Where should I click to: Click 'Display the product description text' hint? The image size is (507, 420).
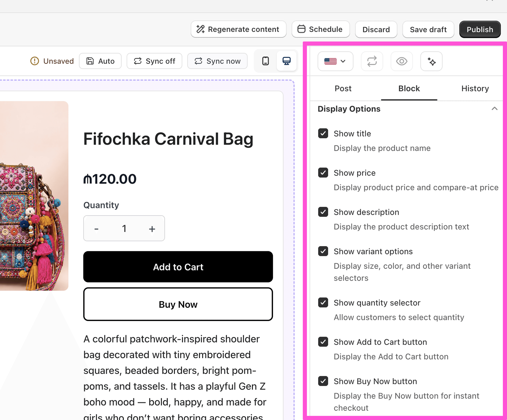click(x=401, y=227)
